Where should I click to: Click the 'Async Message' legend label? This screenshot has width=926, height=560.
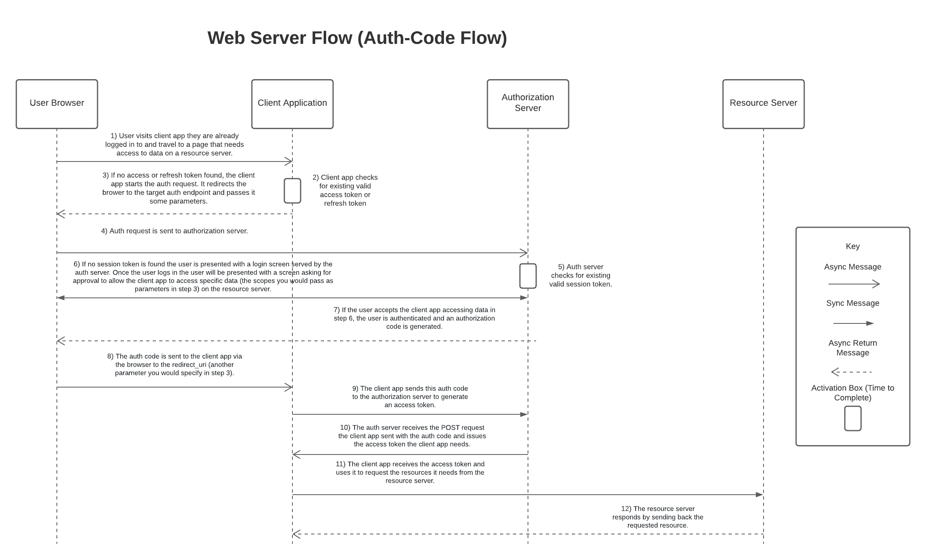[853, 267]
